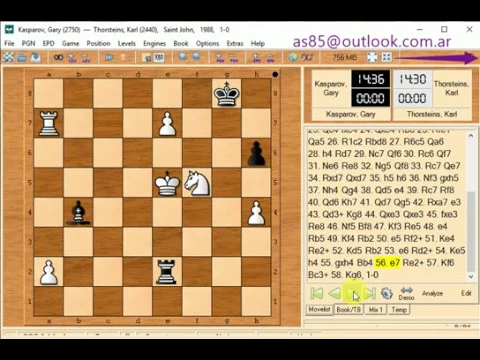Click move 57. Kf6 in the move list
The height and width of the screenshot is (360, 480).
pyautogui.click(x=440, y=263)
